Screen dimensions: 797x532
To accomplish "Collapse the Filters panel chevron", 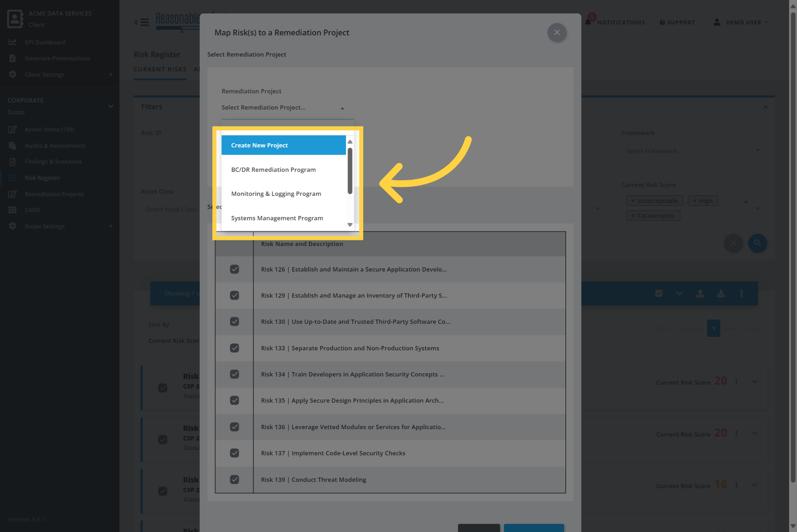I will 765,107.
